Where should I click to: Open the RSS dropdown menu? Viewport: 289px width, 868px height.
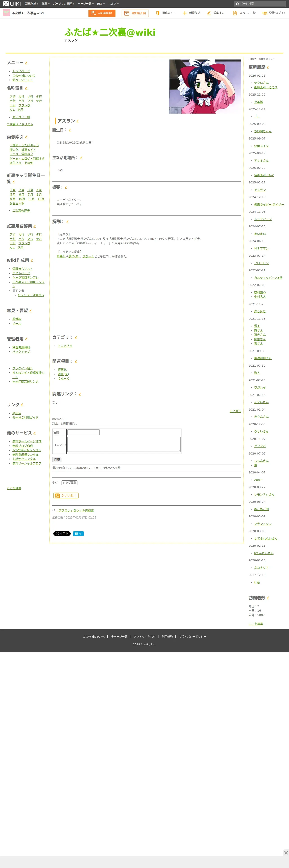(x=101, y=4)
